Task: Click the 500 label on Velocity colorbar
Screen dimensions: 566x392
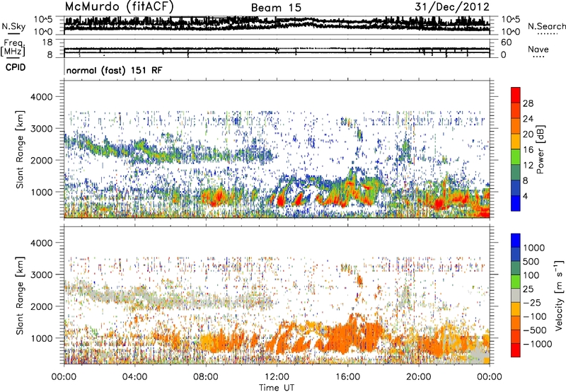Action: pyautogui.click(x=531, y=262)
